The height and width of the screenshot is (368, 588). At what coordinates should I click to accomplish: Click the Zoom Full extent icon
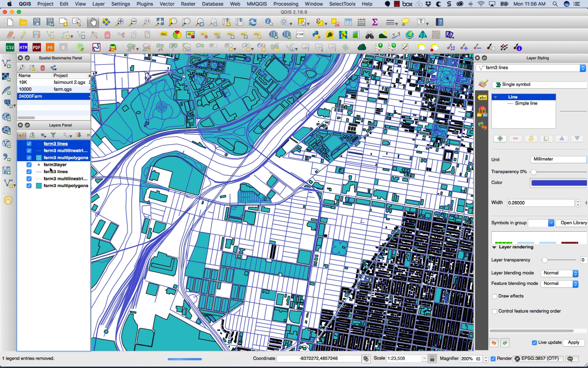[160, 22]
